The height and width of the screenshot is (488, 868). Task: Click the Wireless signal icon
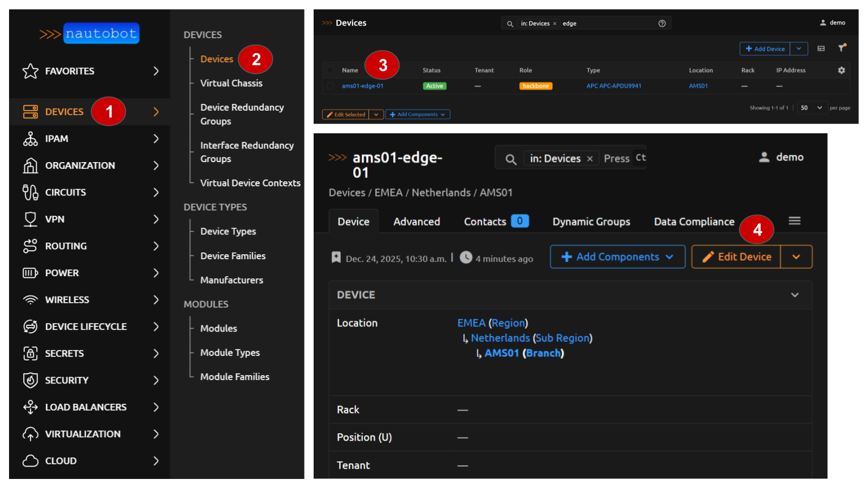tap(31, 300)
